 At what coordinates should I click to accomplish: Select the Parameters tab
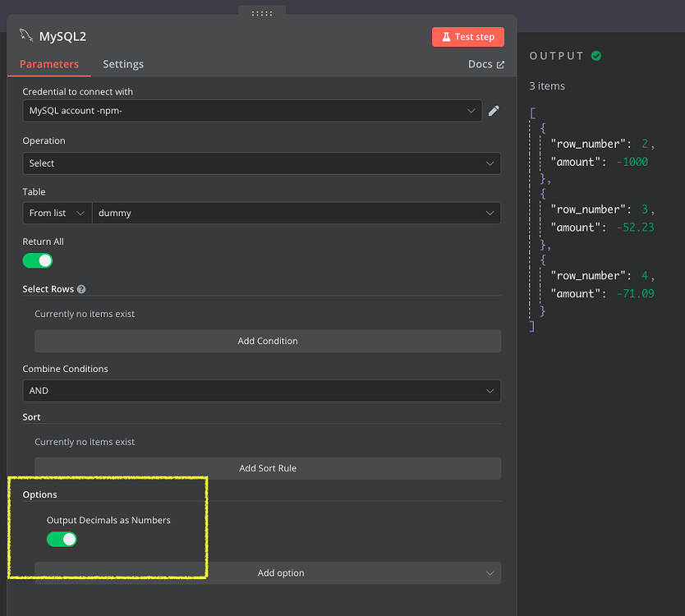click(x=48, y=64)
